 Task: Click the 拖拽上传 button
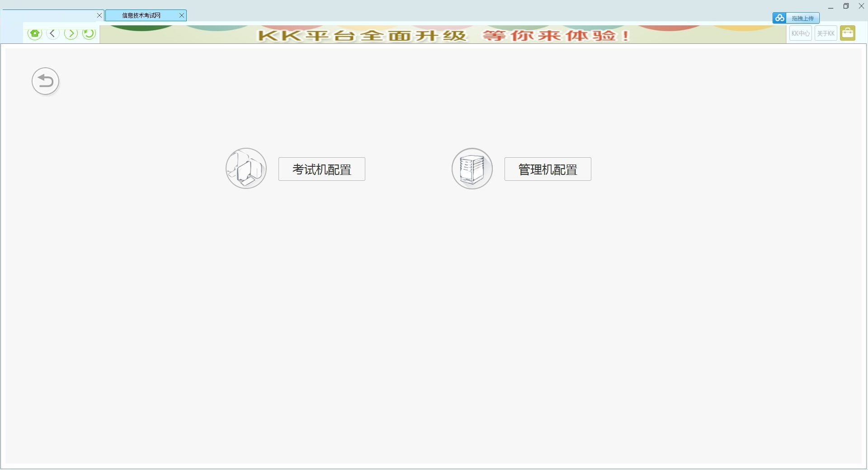(x=802, y=18)
